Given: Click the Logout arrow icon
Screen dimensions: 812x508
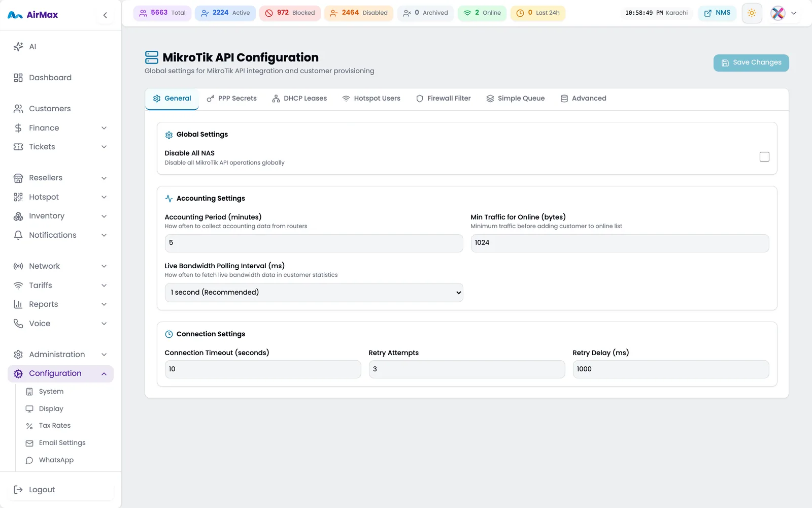Looking at the screenshot, I should click(18, 490).
